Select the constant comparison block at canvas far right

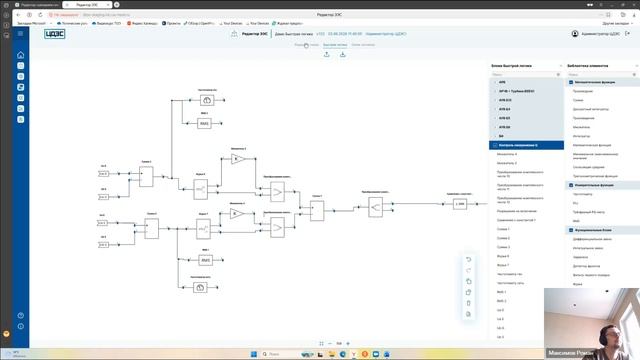click(x=460, y=204)
